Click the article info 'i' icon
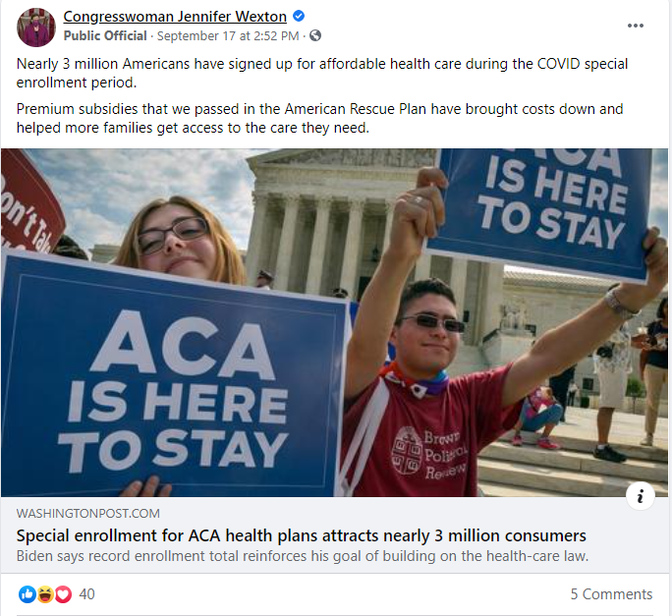 click(640, 496)
